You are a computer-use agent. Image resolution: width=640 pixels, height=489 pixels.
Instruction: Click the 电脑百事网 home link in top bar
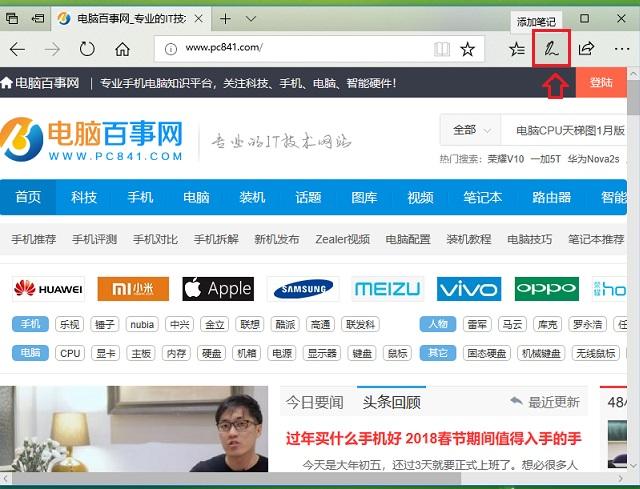coord(40,83)
